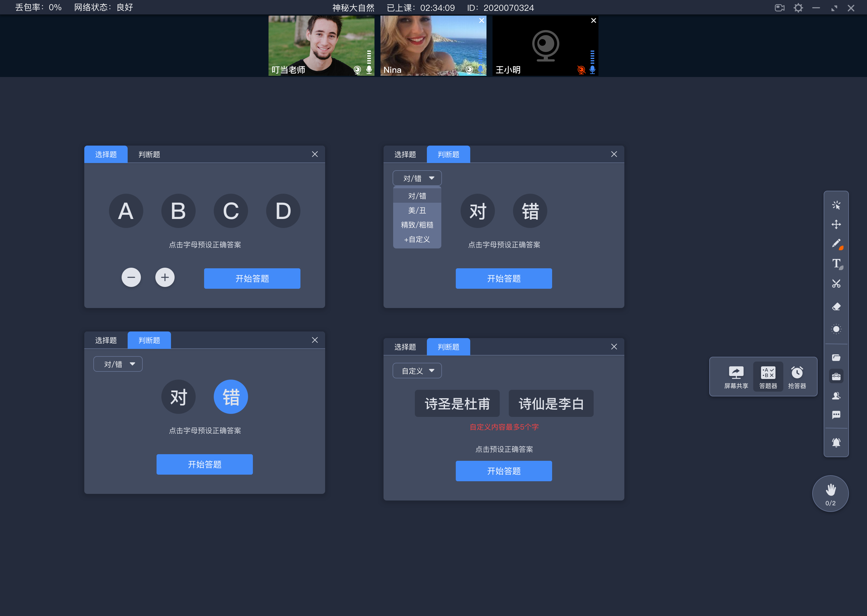Screen dimensions: 867x616
Task: Click the text tool in sidebar
Action: click(x=837, y=263)
